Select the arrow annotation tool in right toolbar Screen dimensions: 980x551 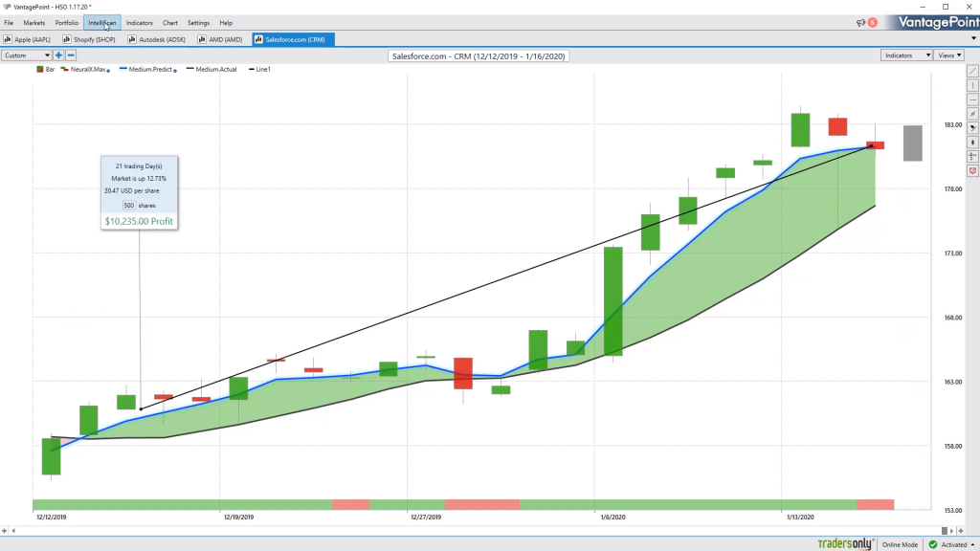[x=972, y=128]
